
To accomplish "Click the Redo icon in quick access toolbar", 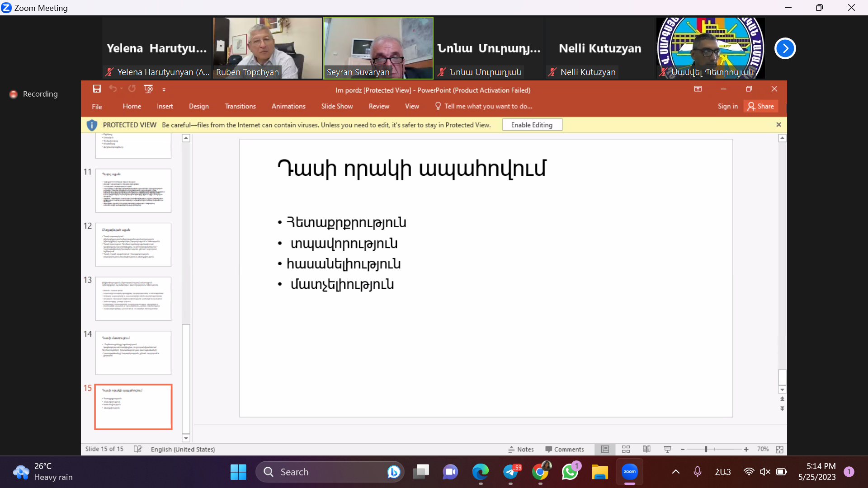I will [x=132, y=89].
